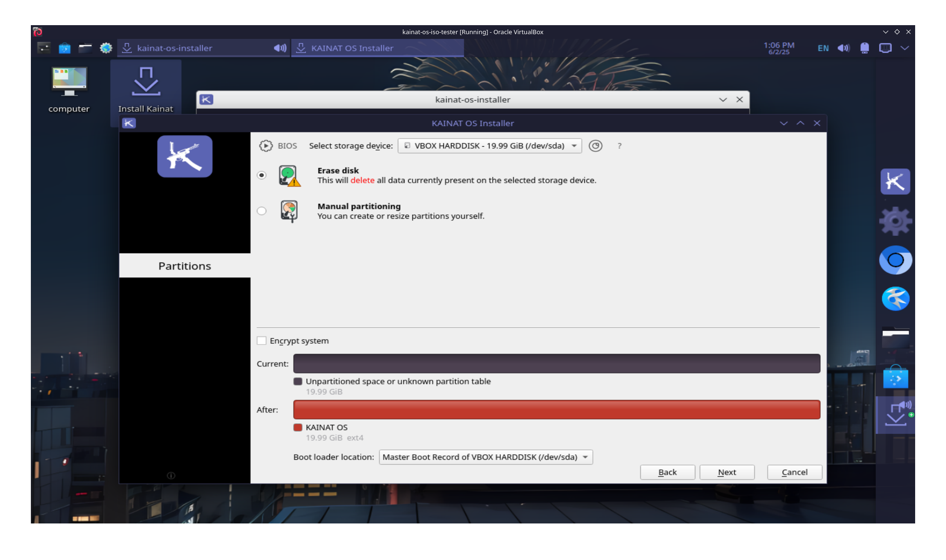946x560 pixels.
Task: Click the Manual partitioning heading text
Action: click(x=359, y=206)
